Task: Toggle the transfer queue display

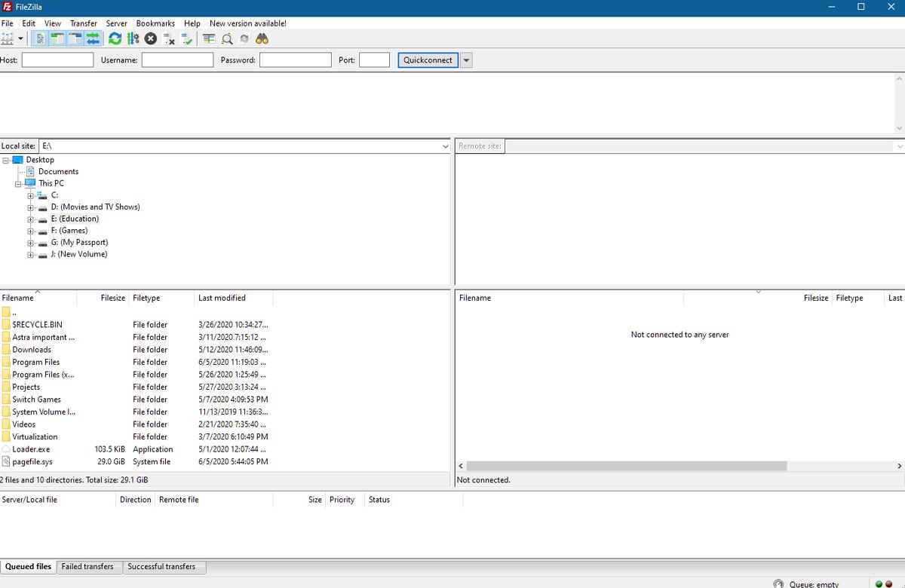Action: [x=93, y=38]
